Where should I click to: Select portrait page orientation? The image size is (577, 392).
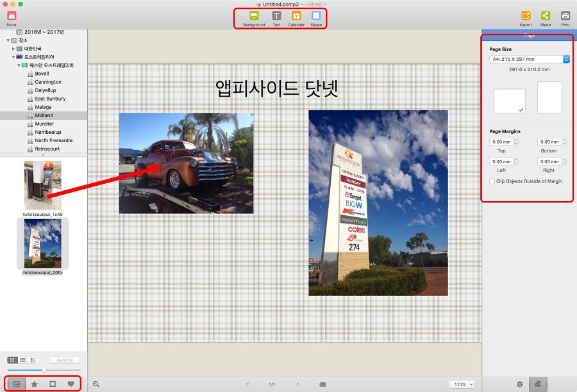pyautogui.click(x=549, y=97)
